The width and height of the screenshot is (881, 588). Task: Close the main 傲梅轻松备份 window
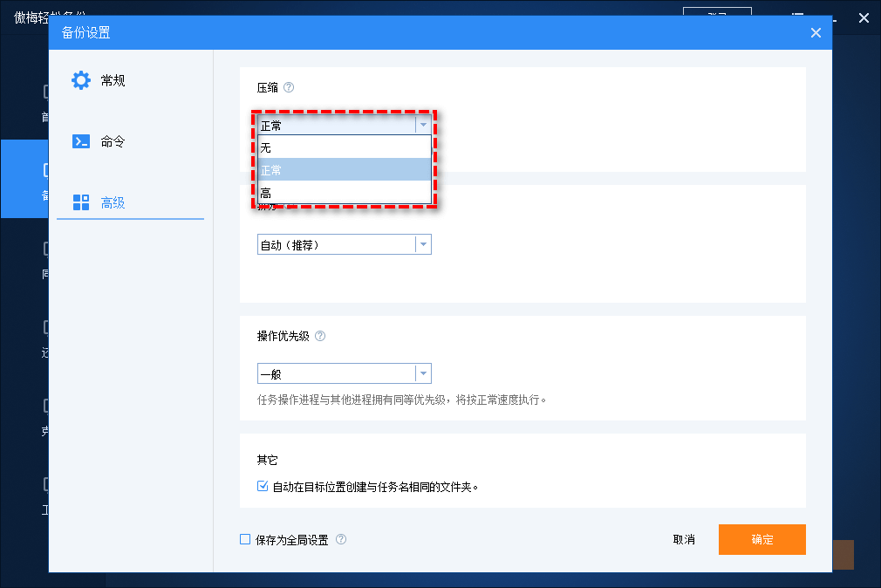tap(864, 18)
